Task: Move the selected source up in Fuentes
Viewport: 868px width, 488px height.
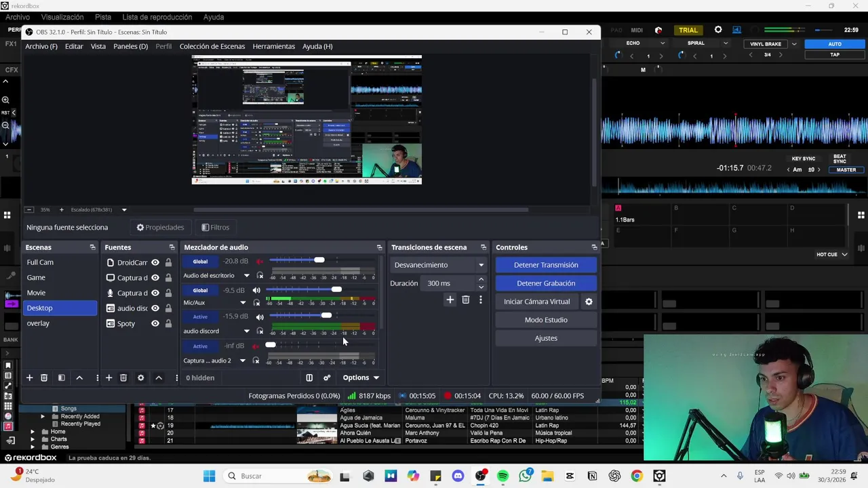Action: (x=159, y=378)
